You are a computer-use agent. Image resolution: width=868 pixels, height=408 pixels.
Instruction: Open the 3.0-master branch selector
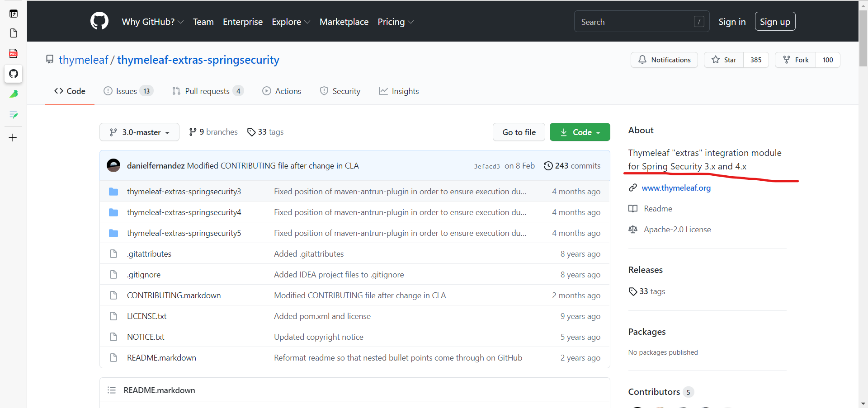[139, 132]
